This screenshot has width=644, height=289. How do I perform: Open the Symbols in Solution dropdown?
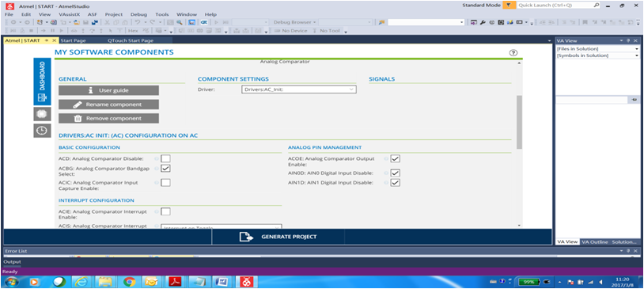597,55
